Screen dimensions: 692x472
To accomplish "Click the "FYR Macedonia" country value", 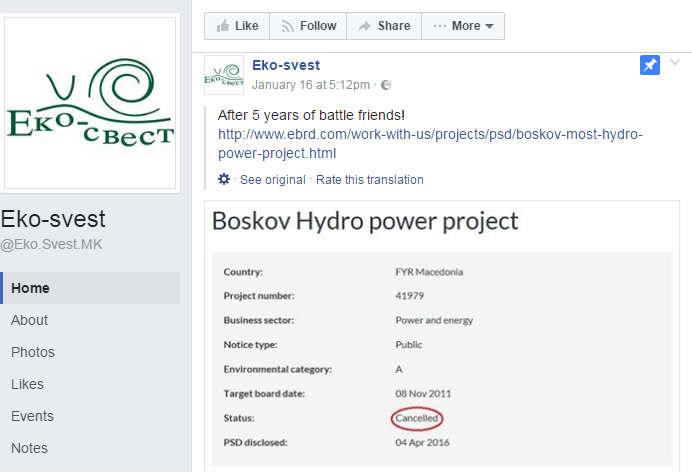I will [x=429, y=272].
